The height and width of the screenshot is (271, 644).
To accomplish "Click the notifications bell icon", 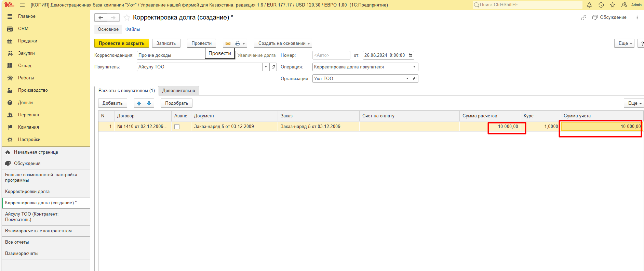I will 589,5.
